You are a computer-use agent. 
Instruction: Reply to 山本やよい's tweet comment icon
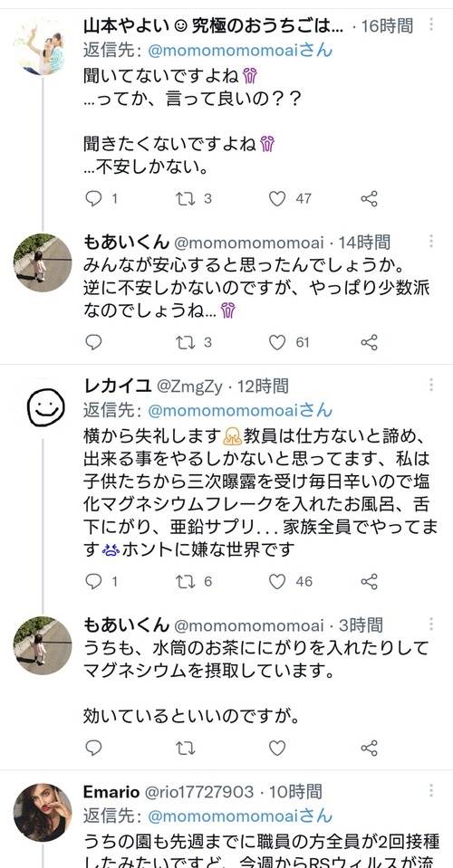coord(93,198)
